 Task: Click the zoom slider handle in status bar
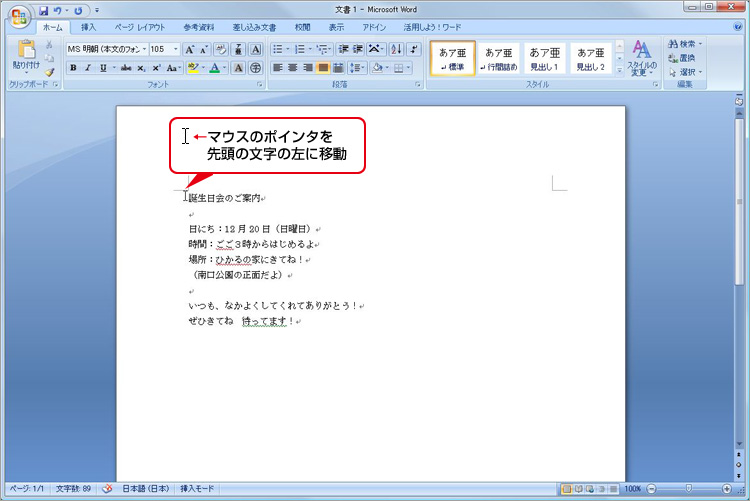[x=689, y=489]
